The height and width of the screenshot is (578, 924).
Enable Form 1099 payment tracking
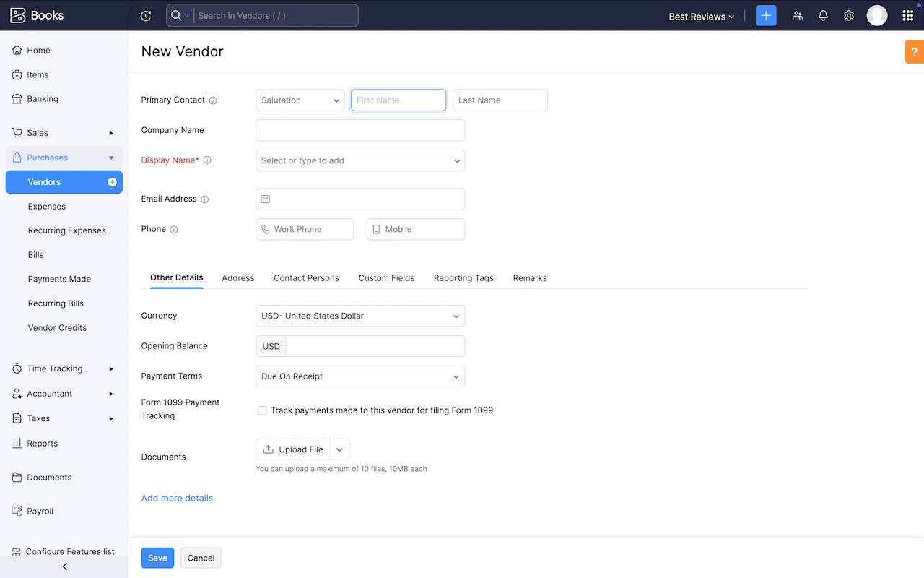tap(262, 410)
